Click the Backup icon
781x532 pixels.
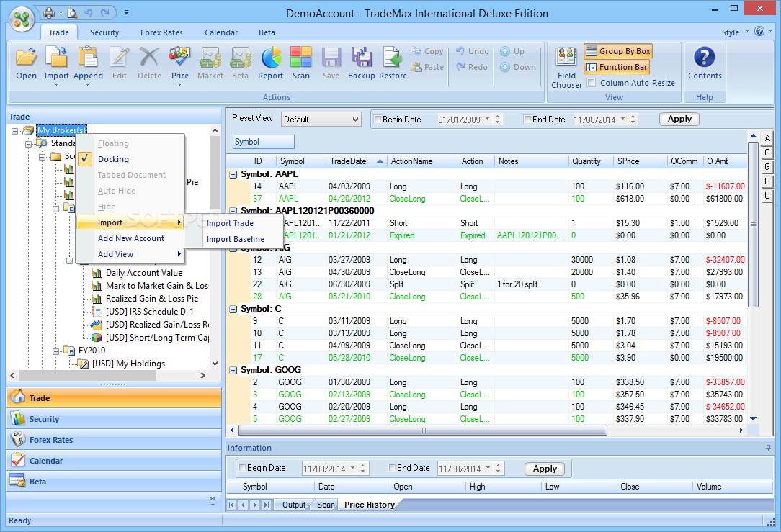click(x=362, y=56)
